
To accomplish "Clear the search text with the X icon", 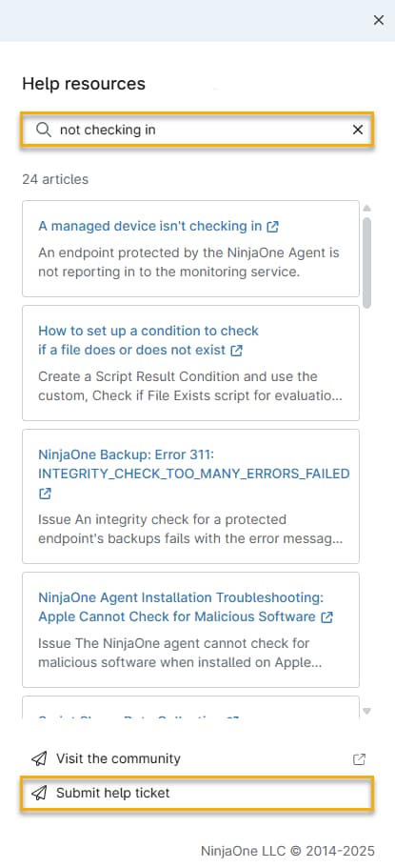I will pos(358,130).
